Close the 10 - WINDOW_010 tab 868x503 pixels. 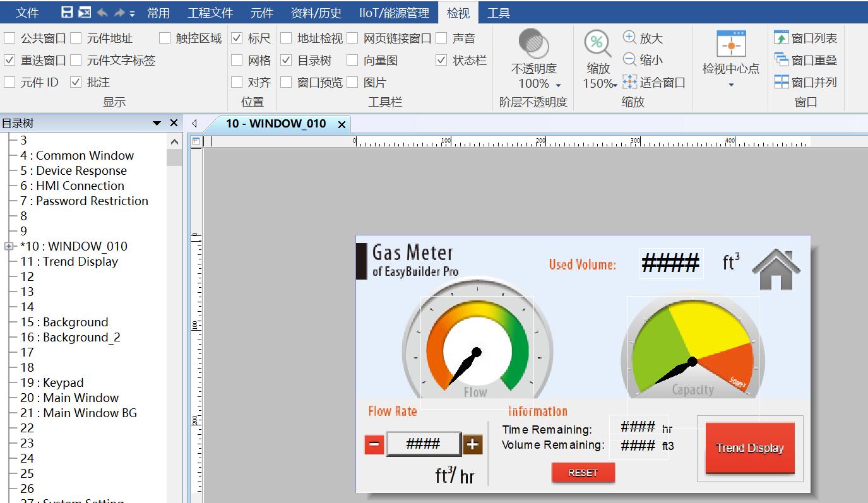[x=342, y=124]
